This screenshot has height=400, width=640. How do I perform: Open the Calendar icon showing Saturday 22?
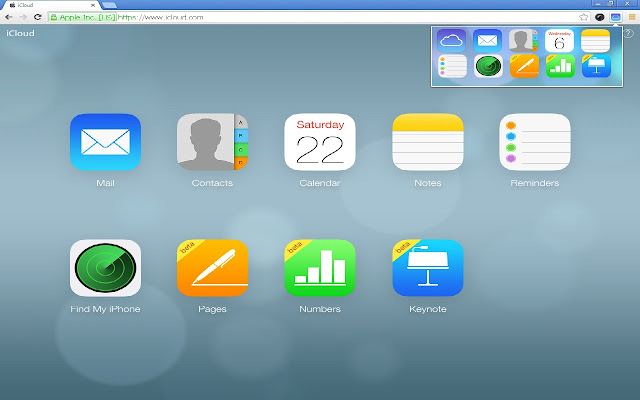pos(320,142)
